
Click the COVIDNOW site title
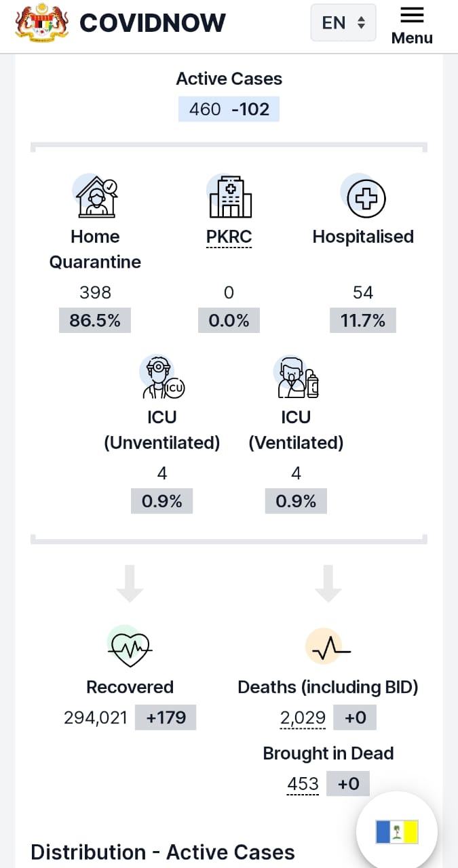point(153,23)
